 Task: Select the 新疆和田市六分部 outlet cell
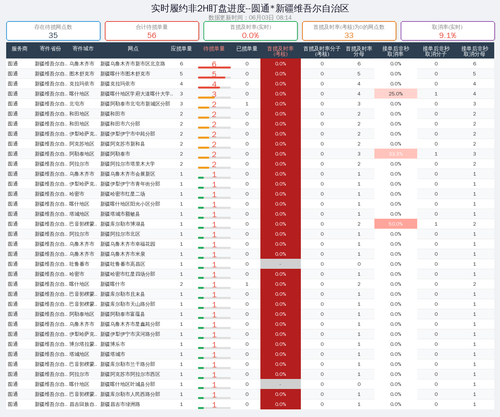click(x=120, y=124)
